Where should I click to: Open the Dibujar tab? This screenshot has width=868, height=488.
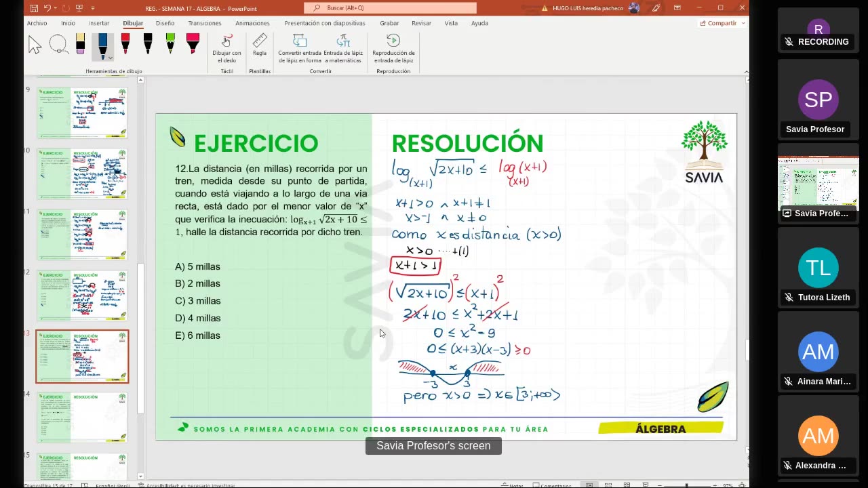coord(133,23)
